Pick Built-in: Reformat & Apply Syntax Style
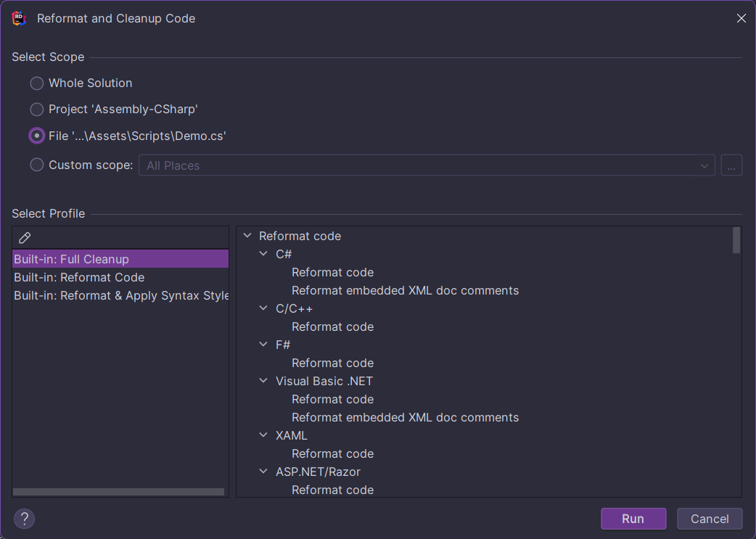 point(120,295)
